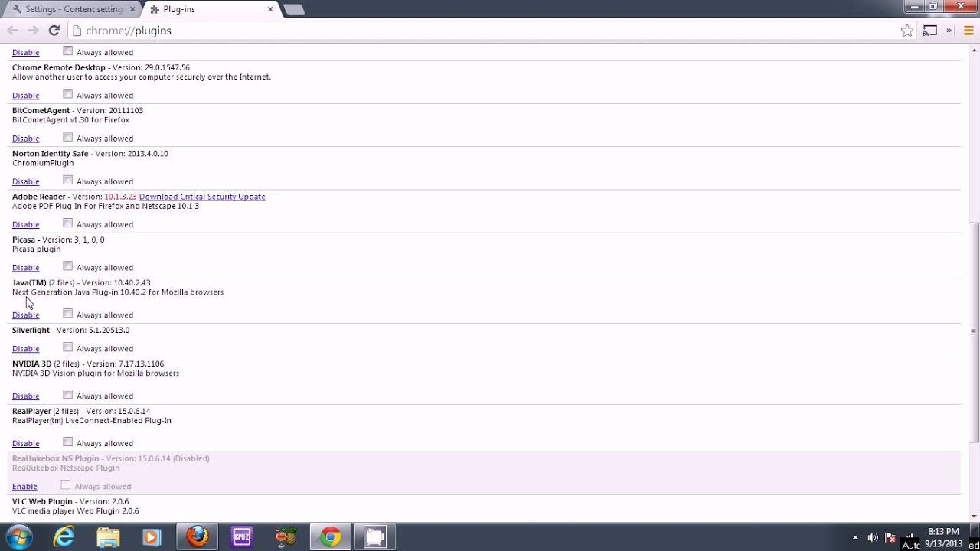980x551 pixels.
Task: Click the browser forward arrow
Action: coord(33,31)
